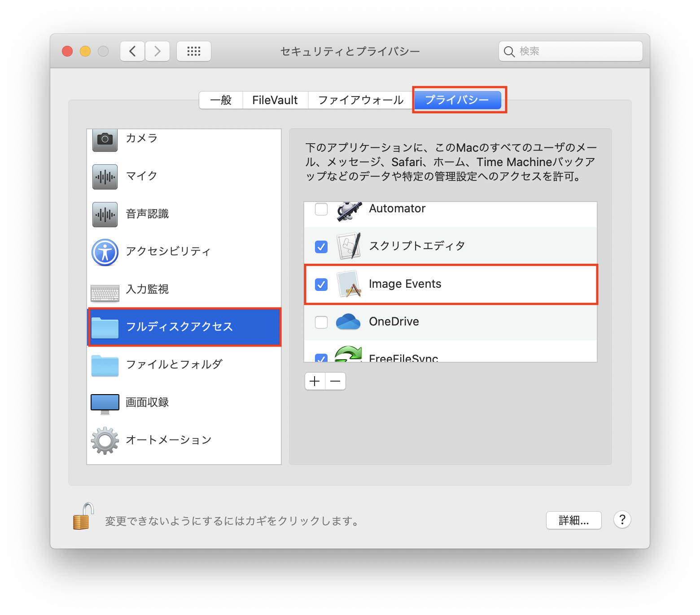Image resolution: width=700 pixels, height=615 pixels.
Task: Click the monitor icon beside 画面収録
Action: [105, 404]
